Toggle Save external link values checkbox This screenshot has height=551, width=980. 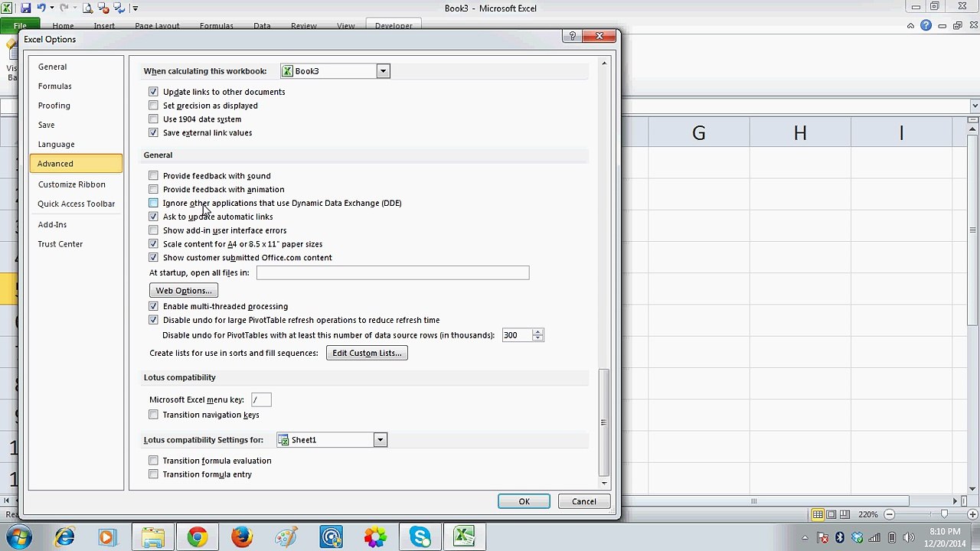tap(153, 133)
